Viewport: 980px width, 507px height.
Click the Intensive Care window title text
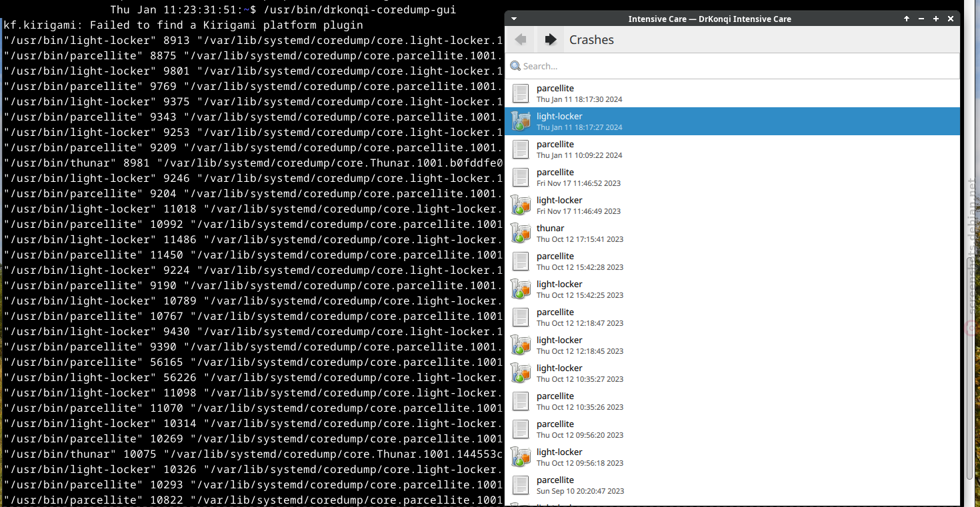(x=709, y=19)
